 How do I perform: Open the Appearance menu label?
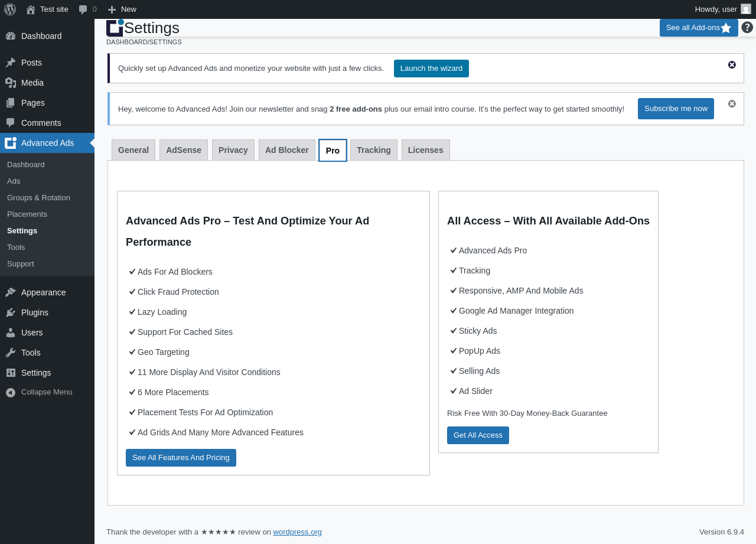click(44, 292)
